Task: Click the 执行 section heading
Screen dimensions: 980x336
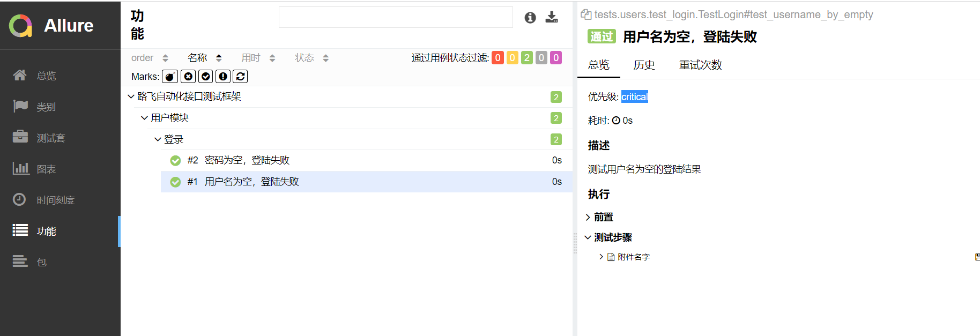Action: pos(599,194)
